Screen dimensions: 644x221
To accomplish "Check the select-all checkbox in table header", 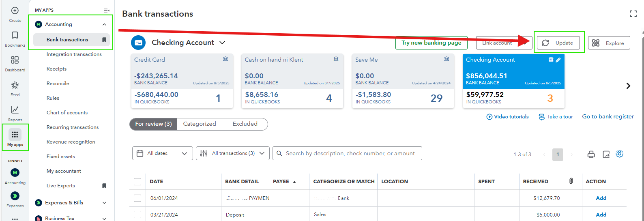I will [137, 182].
